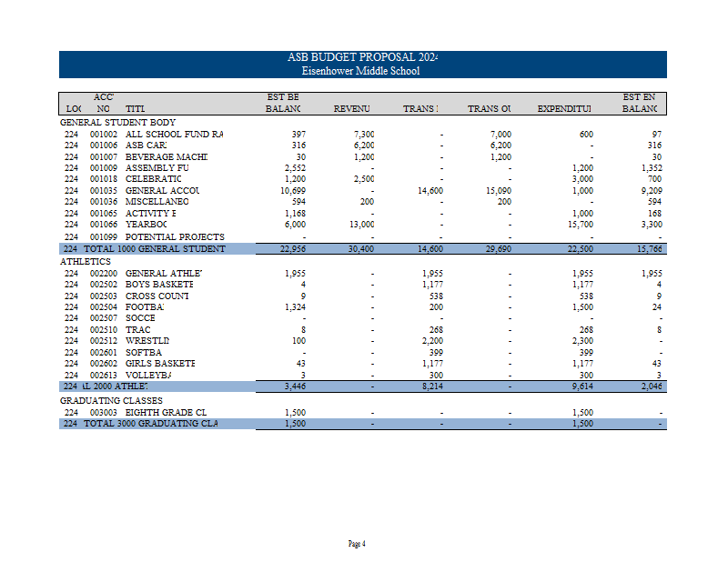Select the Eisenhower Middle School subtitle
728x562 pixels.
360,71
